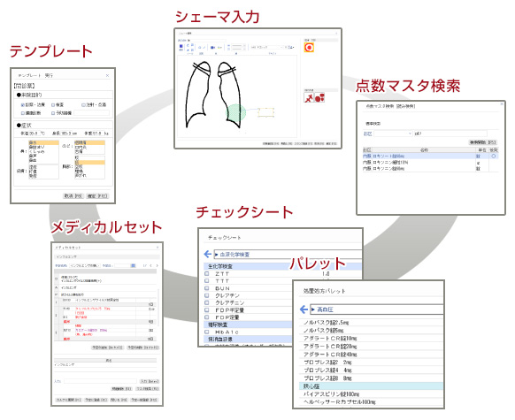Expand the 高血圧 selector in palette
Image resolution: width=515 pixels, height=420 pixels.
(x=377, y=309)
